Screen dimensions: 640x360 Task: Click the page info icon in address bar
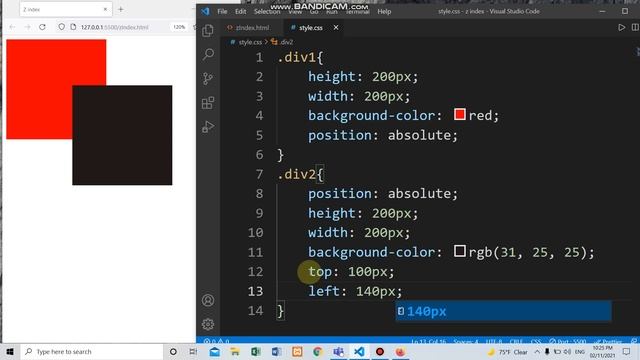click(73, 27)
